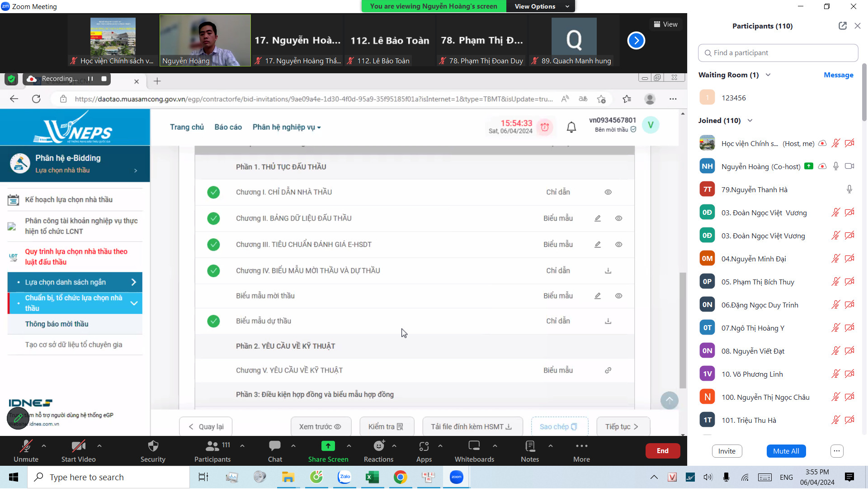This screenshot has height=492, width=868.
Task: Select Thông báo mời thầu sidebar item
Action: point(57,324)
